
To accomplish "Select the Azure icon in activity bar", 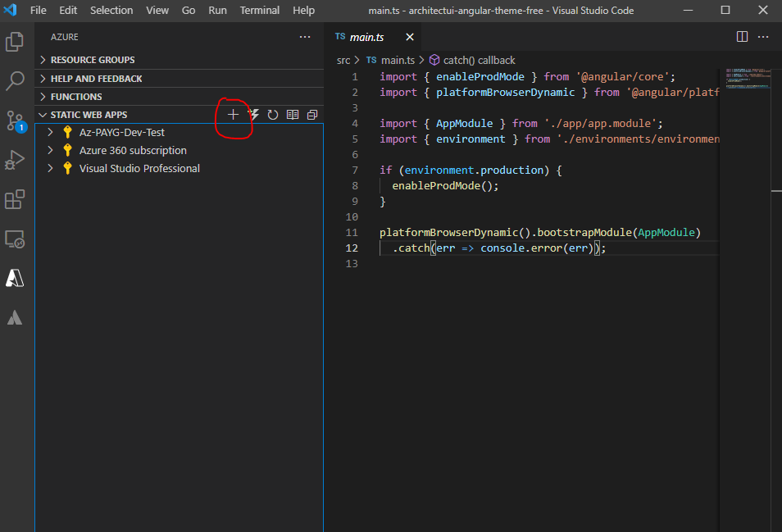I will (15, 278).
